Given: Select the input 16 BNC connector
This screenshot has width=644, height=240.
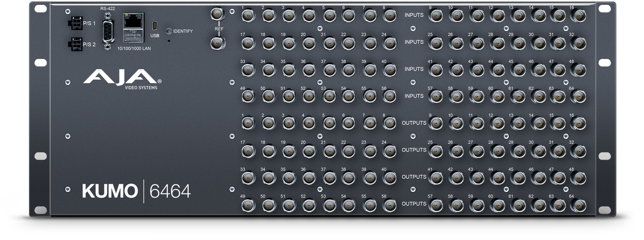Looking at the screenshot, I should point(579,16).
